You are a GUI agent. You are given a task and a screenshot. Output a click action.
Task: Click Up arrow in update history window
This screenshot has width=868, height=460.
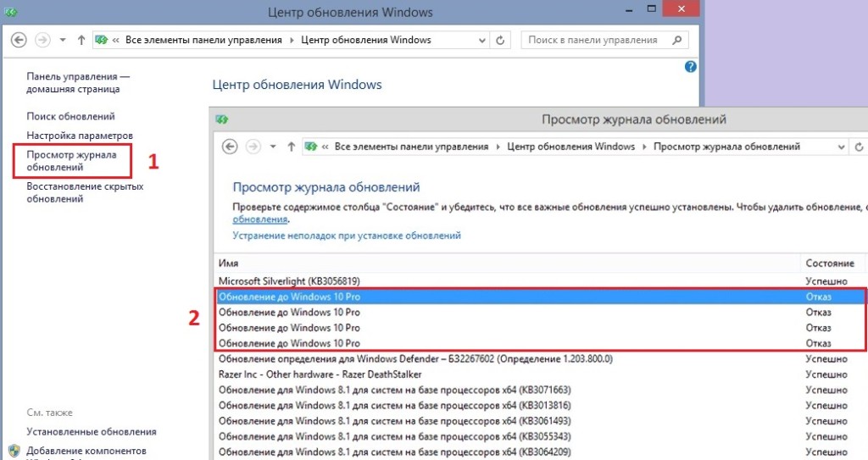[x=292, y=147]
